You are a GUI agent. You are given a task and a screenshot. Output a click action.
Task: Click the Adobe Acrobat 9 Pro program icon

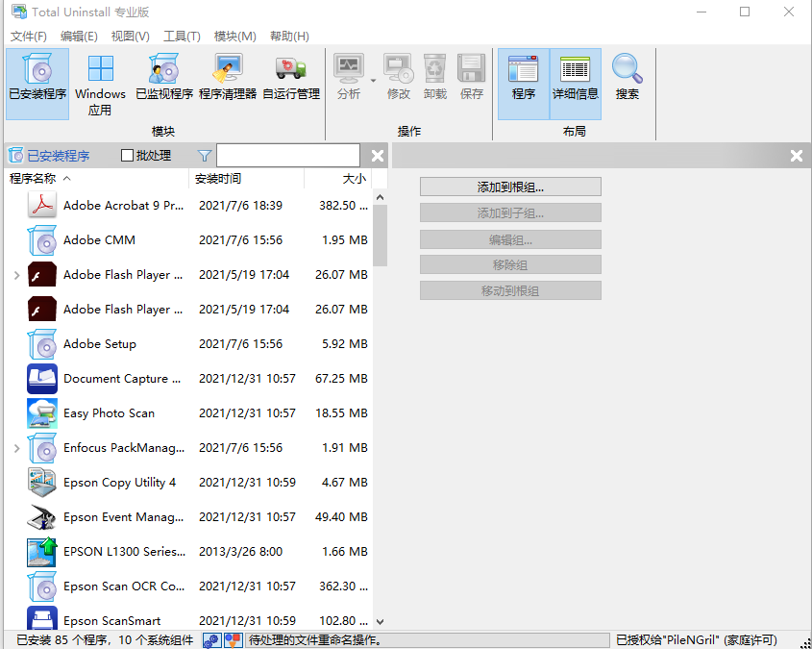click(x=42, y=206)
